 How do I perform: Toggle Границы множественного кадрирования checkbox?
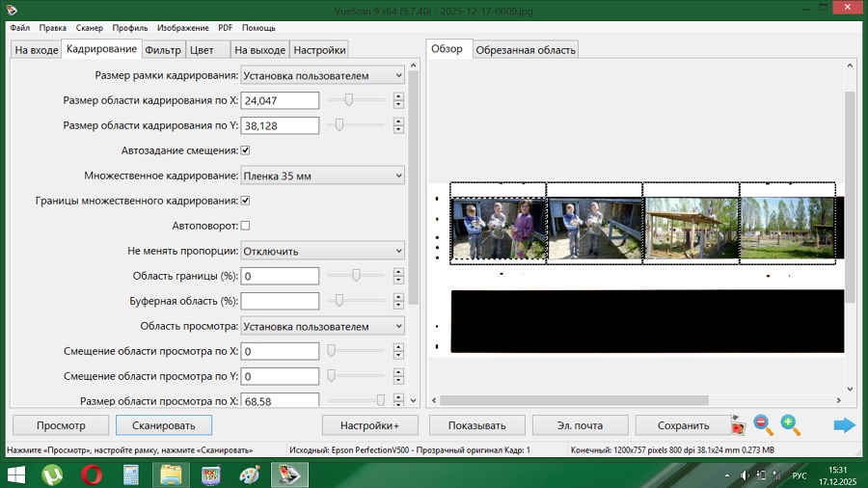click(x=245, y=201)
